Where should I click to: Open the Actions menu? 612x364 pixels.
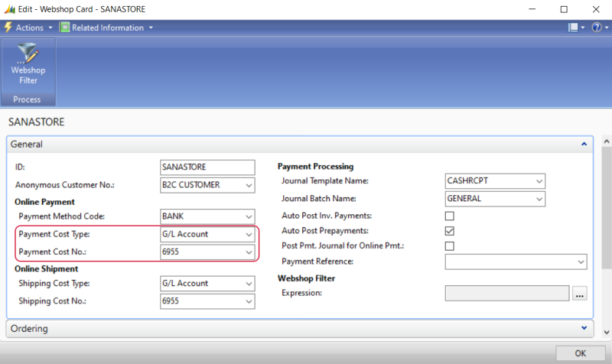tap(31, 28)
